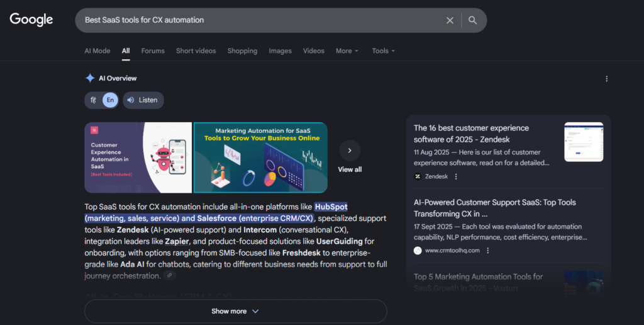Switch to the Images tab

280,51
